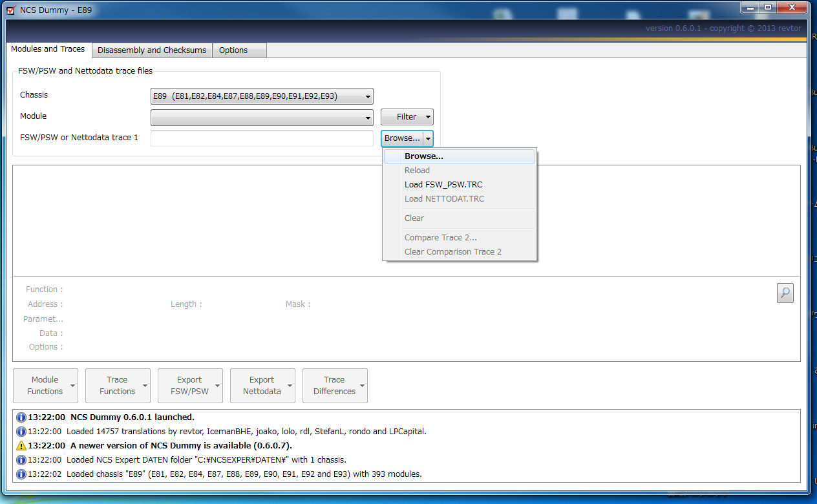Choose Browse... from the popup menu
The width and height of the screenshot is (817, 504).
[460, 156]
